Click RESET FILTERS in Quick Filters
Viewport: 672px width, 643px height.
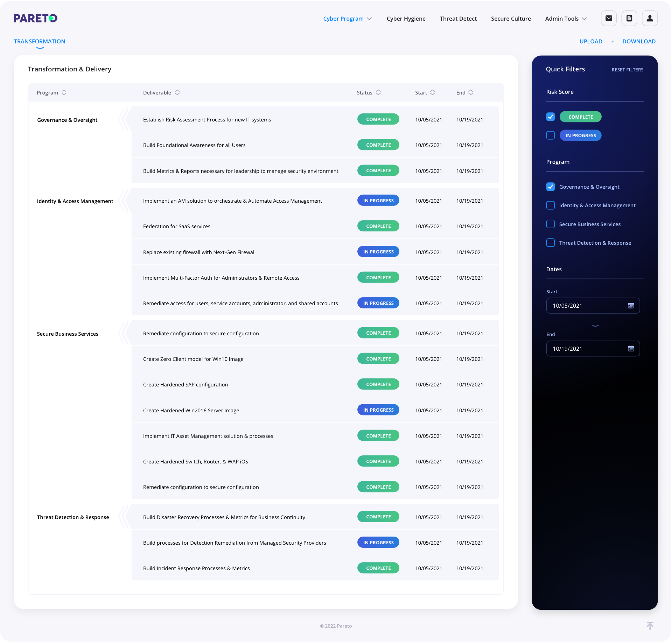coord(628,70)
